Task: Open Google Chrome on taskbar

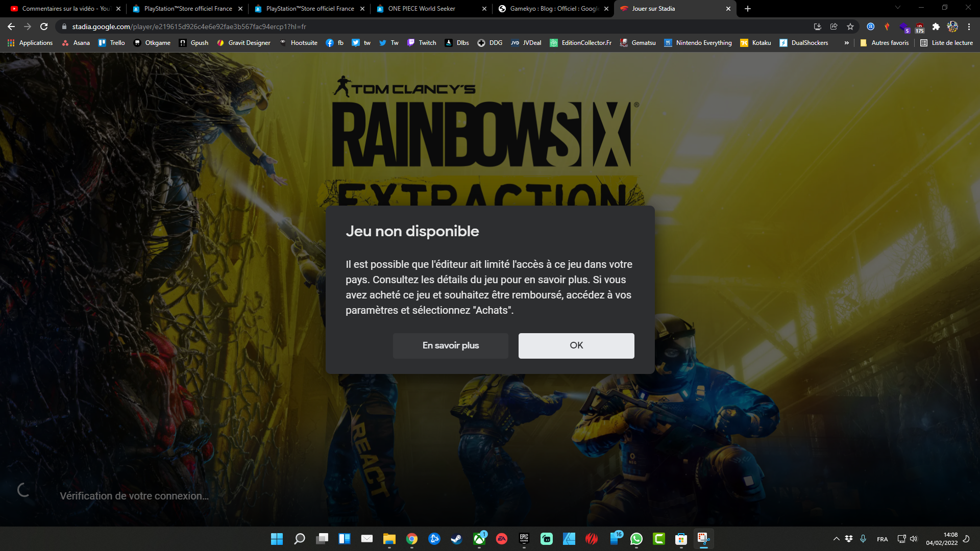Action: point(412,539)
